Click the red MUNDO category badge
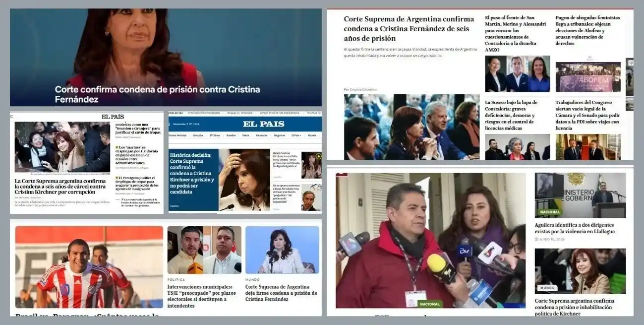Viewport: 644px width, 325px height. point(547,287)
